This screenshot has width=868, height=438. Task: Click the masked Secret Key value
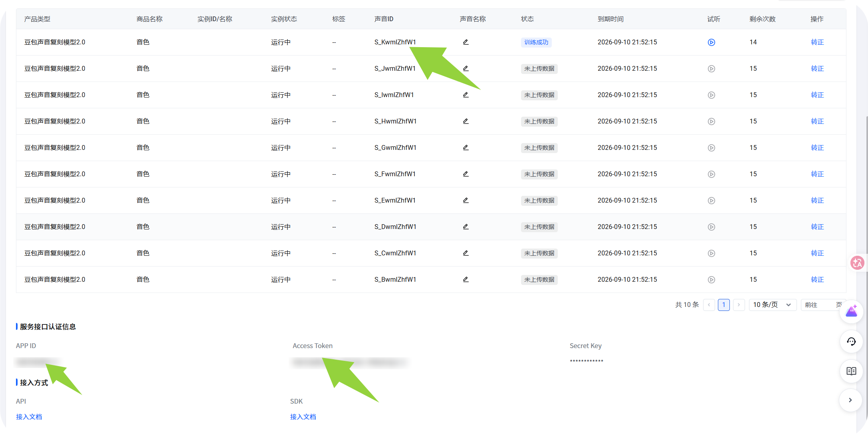(x=587, y=361)
